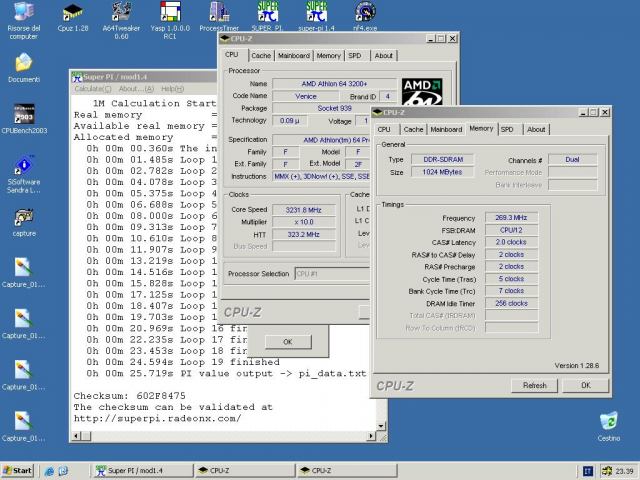Screen dimensions: 640x480
Task: Click second quick launch icon beside Internet Explorer
Action: [63, 471]
